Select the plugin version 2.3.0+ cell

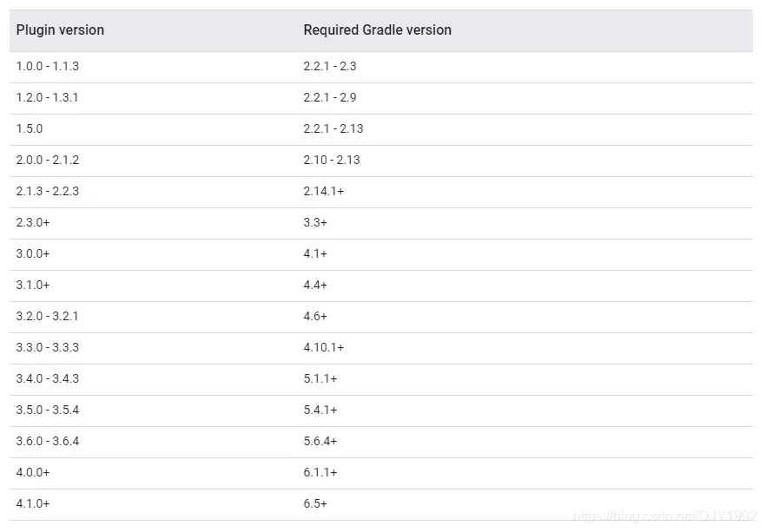tap(33, 223)
